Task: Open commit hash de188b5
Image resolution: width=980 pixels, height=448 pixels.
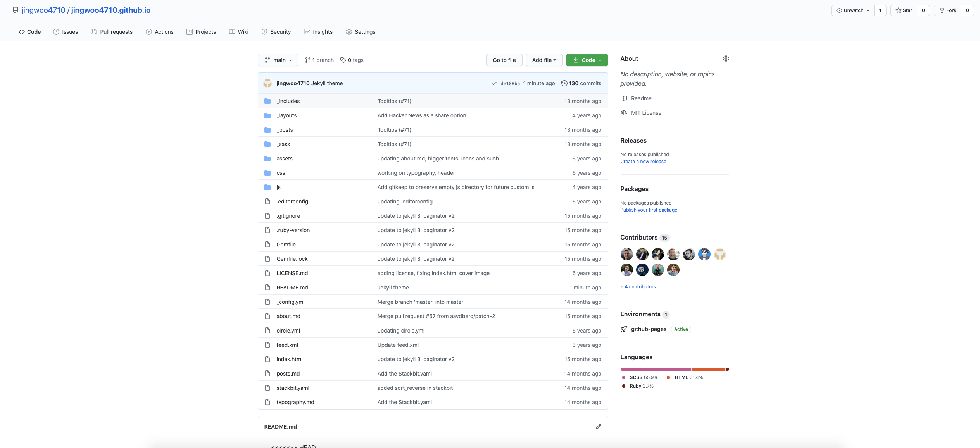Action: coord(510,83)
